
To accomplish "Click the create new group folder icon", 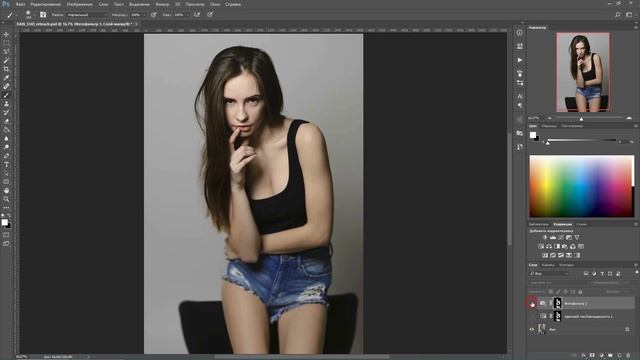I will (x=610, y=356).
